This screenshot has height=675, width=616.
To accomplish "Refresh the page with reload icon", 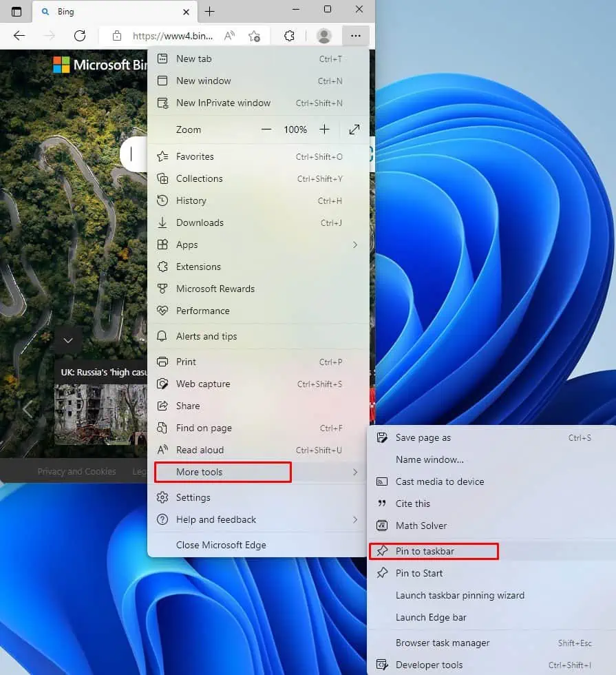I will point(80,36).
